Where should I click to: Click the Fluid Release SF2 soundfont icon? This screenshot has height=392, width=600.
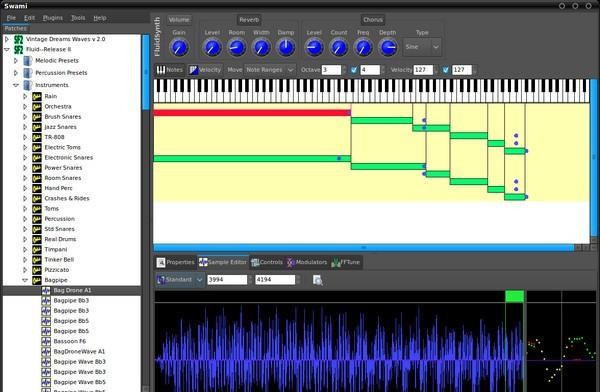pyautogui.click(x=18, y=49)
